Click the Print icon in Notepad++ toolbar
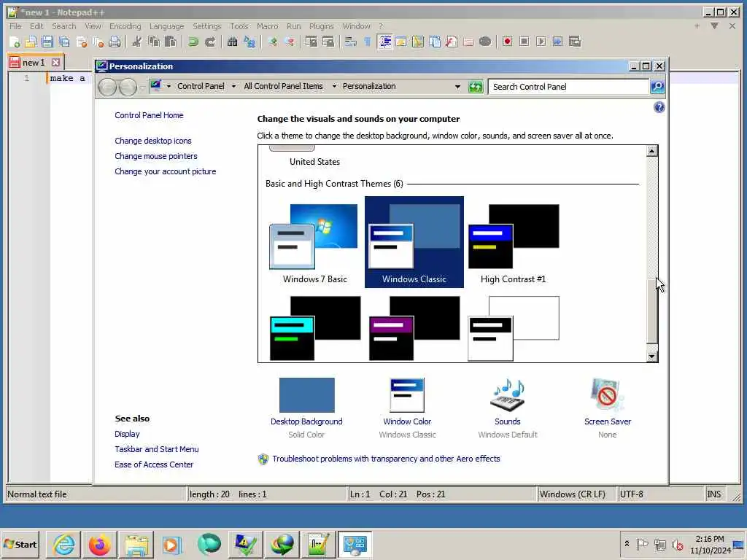Viewport: 747px width, 560px height. click(x=115, y=42)
